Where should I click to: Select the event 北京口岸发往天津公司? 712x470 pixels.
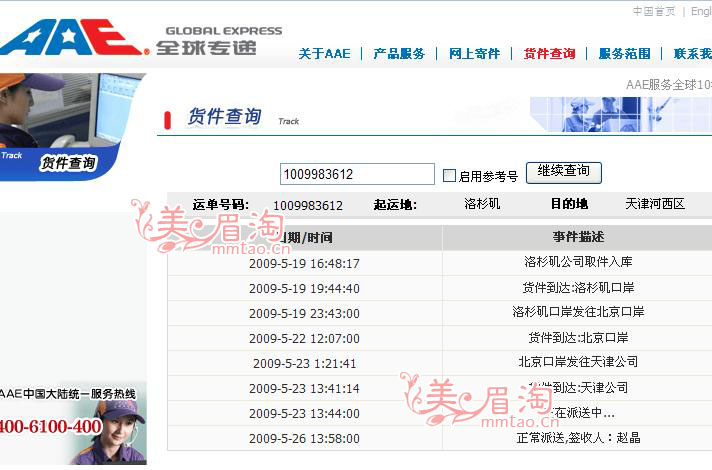click(x=578, y=361)
